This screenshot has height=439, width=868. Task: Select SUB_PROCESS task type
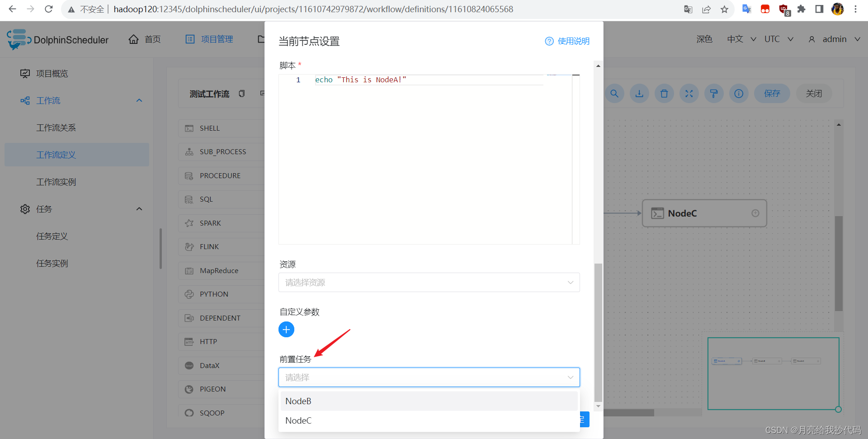[x=222, y=152]
